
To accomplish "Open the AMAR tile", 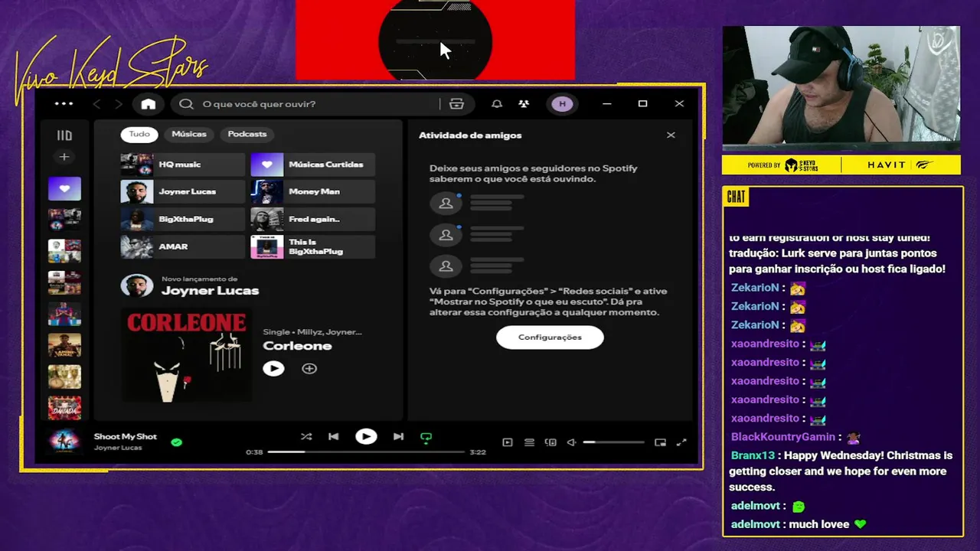I will [182, 247].
